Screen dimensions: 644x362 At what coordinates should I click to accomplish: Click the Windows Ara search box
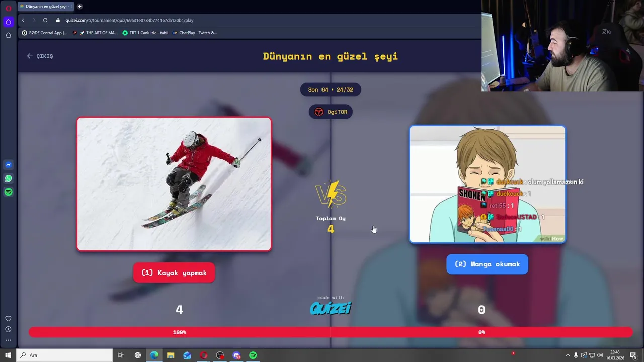tap(65, 355)
